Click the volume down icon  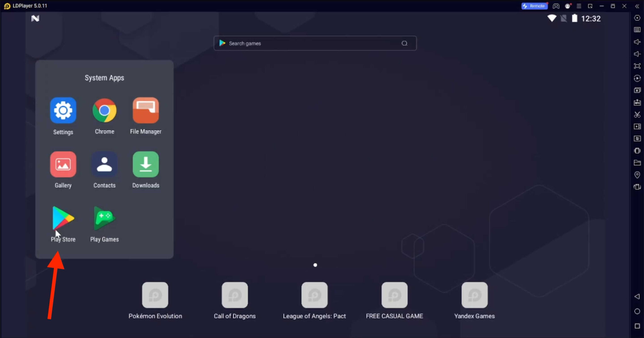(x=637, y=54)
